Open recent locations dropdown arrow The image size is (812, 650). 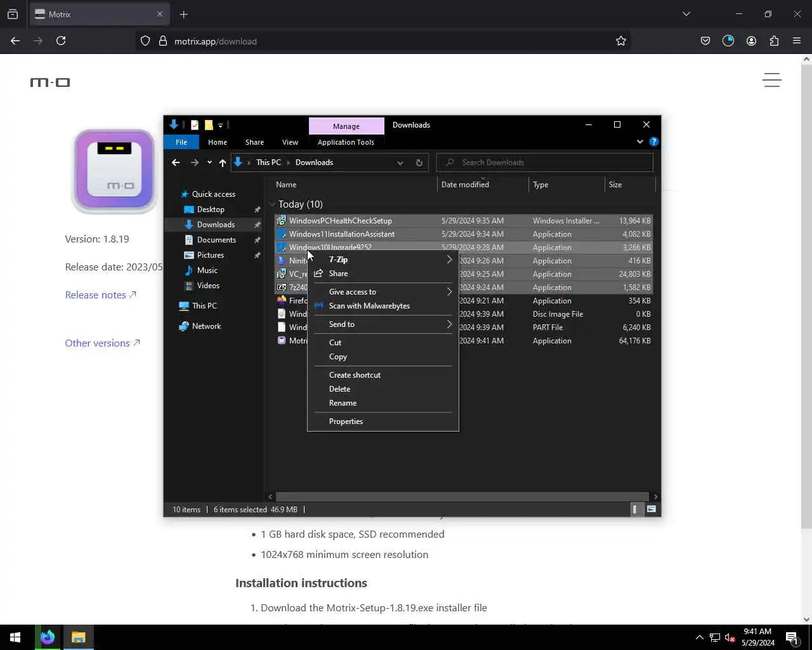click(209, 162)
